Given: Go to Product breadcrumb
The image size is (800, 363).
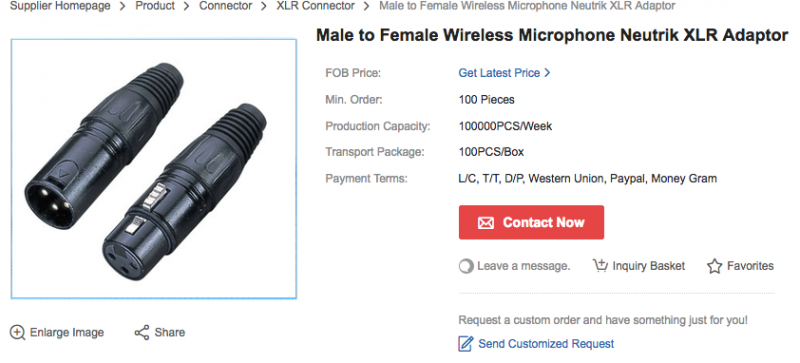Looking at the screenshot, I should pos(155,6).
